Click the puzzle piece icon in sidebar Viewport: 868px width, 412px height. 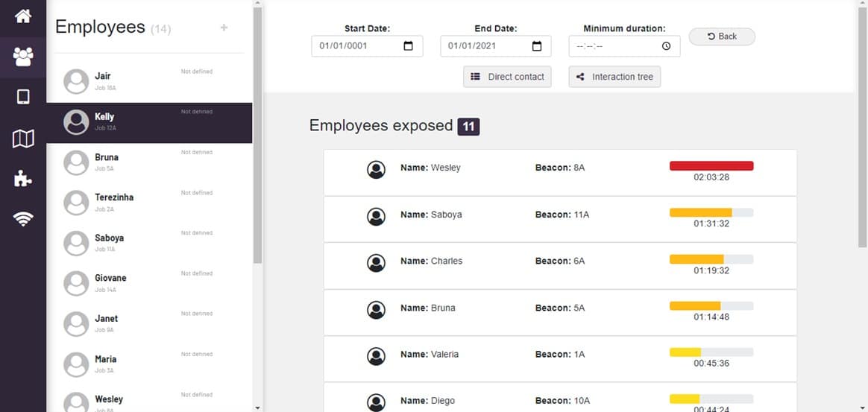[x=23, y=178]
